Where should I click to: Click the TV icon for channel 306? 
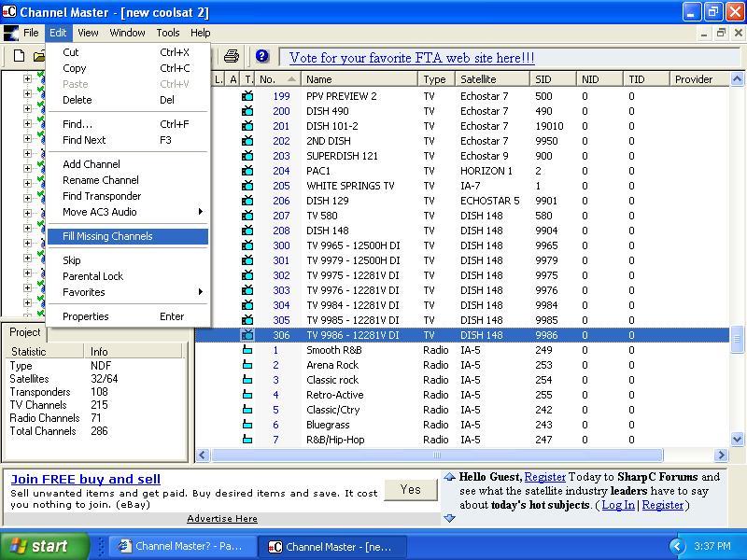pyautogui.click(x=247, y=335)
